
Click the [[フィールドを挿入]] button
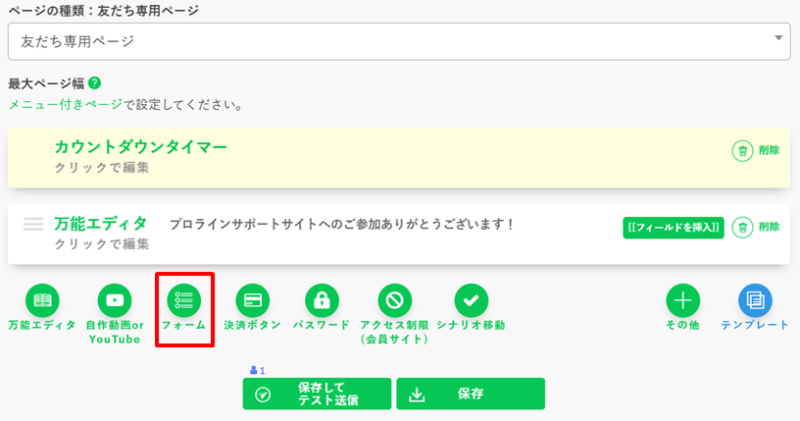pos(672,227)
